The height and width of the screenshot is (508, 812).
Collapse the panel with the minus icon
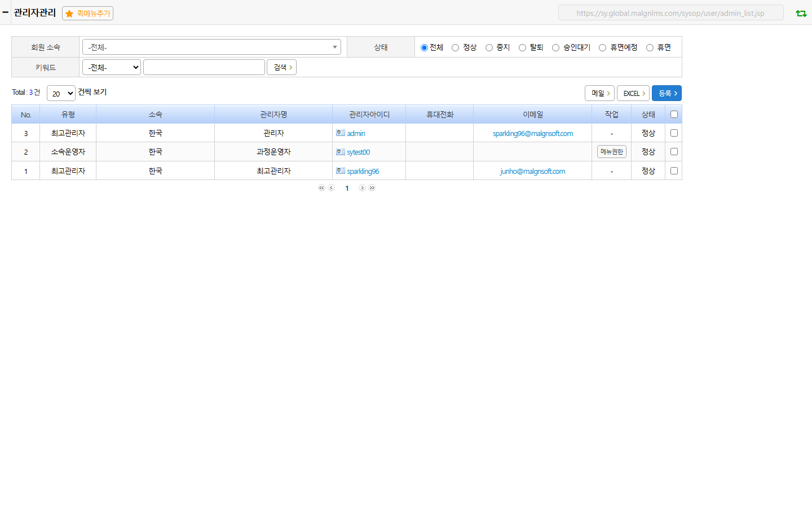point(6,12)
